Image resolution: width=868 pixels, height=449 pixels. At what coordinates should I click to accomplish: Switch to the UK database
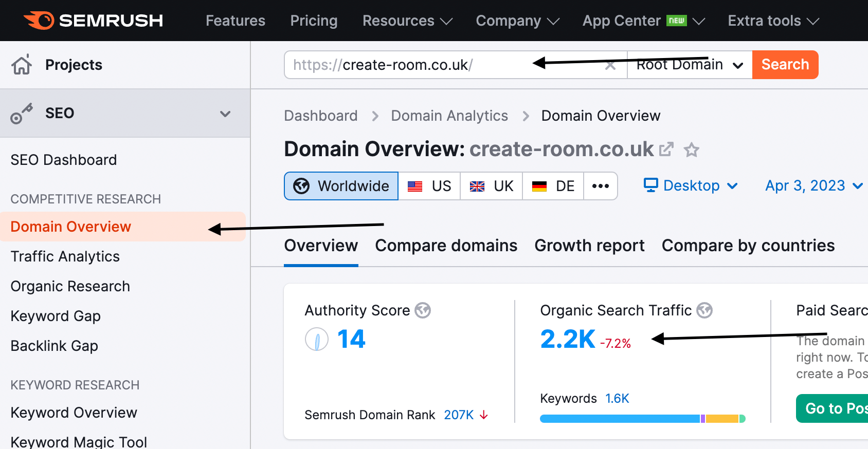click(x=492, y=186)
